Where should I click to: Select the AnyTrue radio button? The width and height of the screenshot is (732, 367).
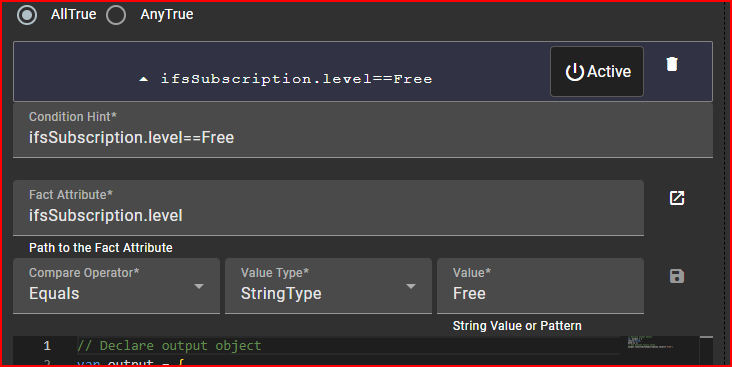click(x=116, y=15)
